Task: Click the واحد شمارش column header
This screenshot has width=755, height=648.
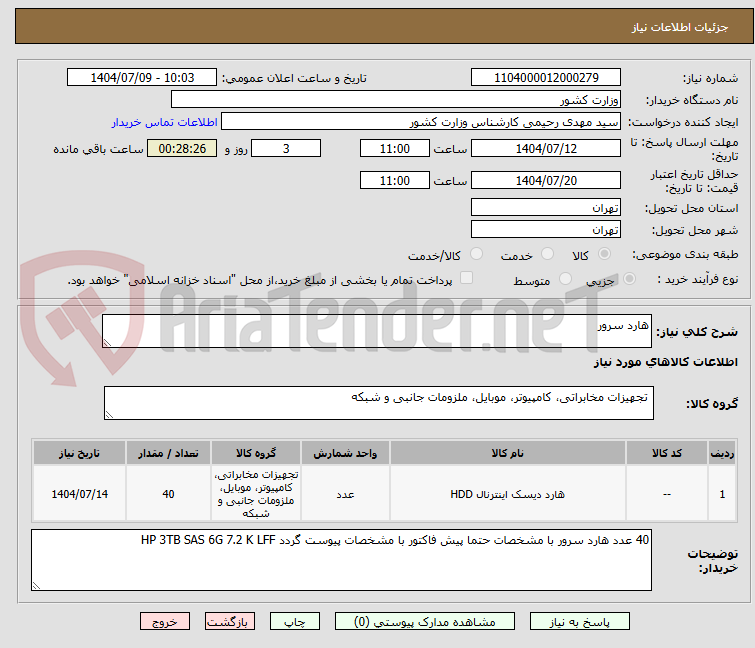Action: click(345, 453)
